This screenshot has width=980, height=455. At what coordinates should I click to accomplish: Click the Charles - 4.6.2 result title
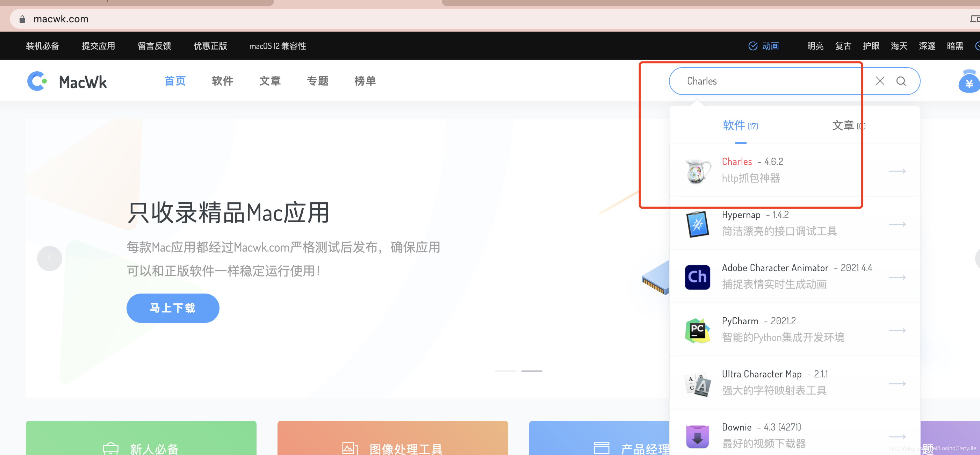(x=752, y=162)
